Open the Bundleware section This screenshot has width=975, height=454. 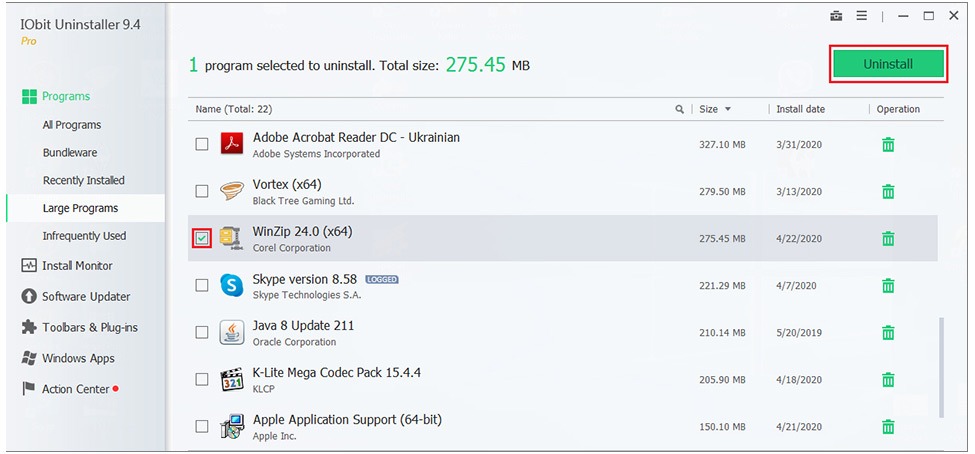point(70,152)
